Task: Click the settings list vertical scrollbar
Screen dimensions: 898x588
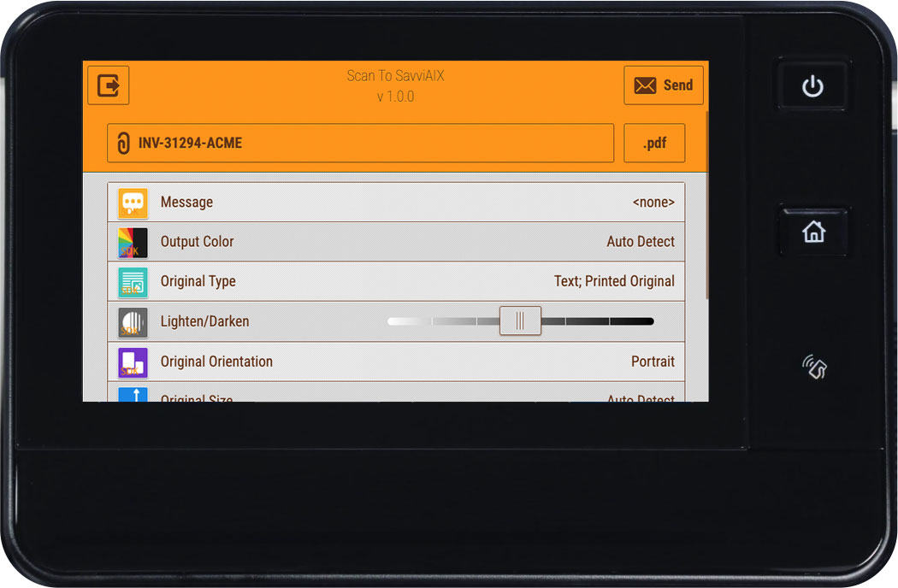Action: click(x=707, y=205)
